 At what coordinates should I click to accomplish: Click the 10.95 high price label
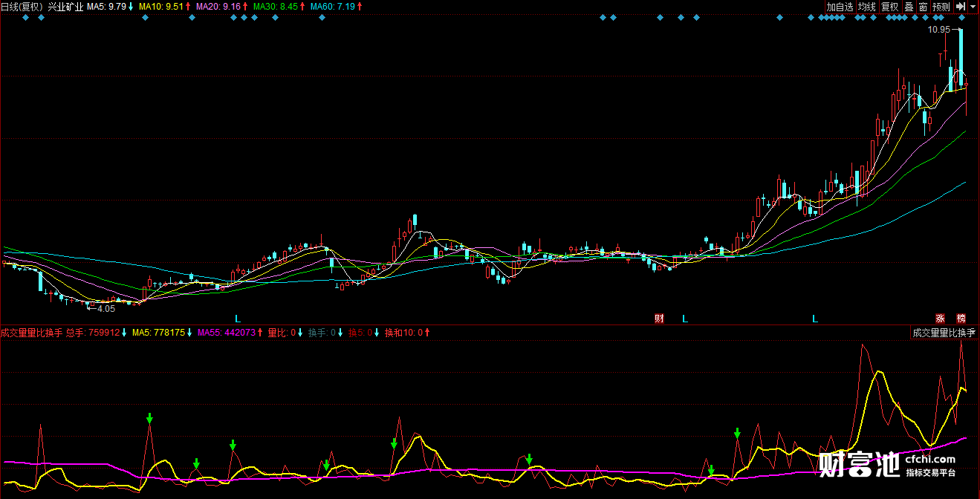(x=938, y=30)
